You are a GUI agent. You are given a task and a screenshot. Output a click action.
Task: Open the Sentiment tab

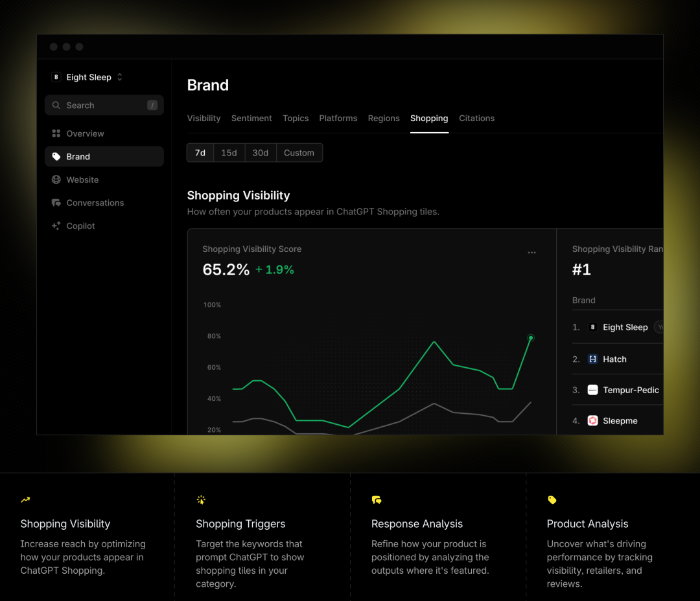[251, 119]
